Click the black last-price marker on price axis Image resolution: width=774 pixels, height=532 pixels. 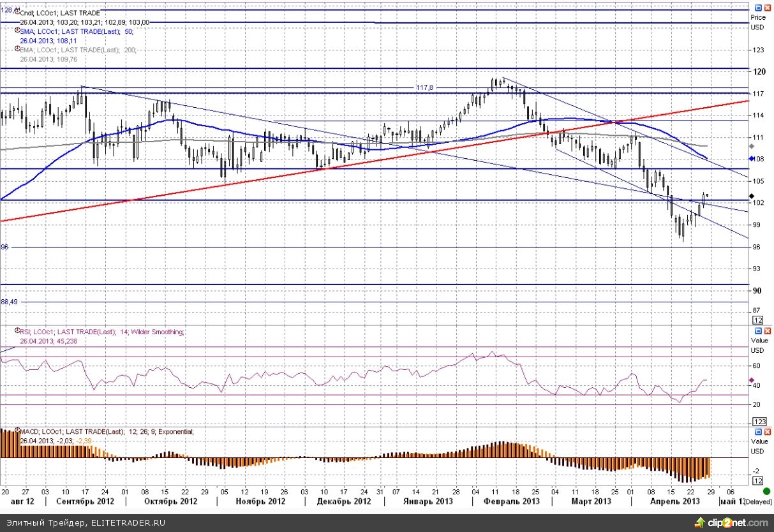click(751, 195)
